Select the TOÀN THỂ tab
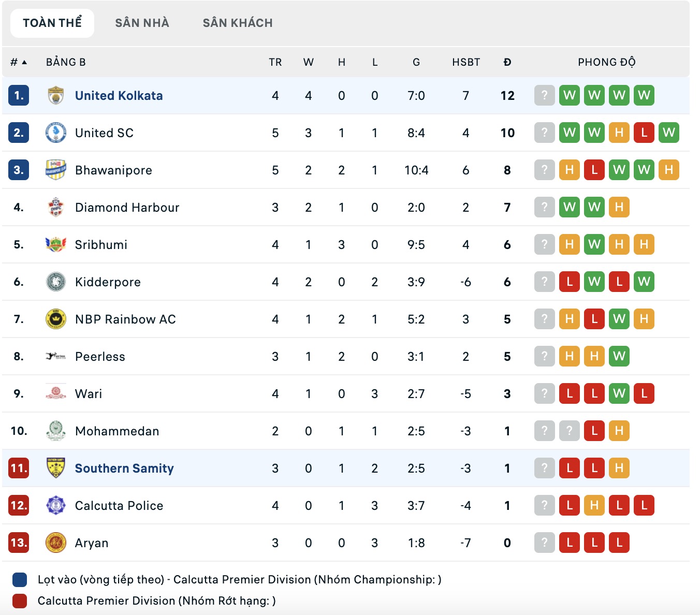 52,23
